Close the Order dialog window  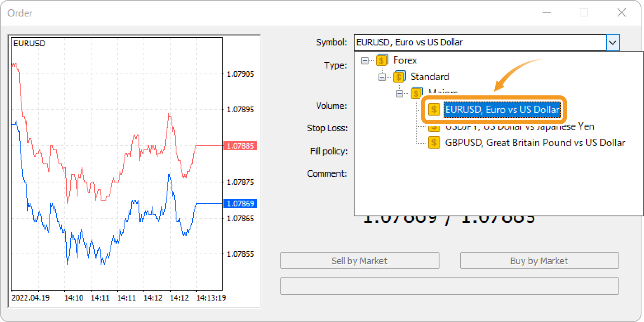(622, 13)
